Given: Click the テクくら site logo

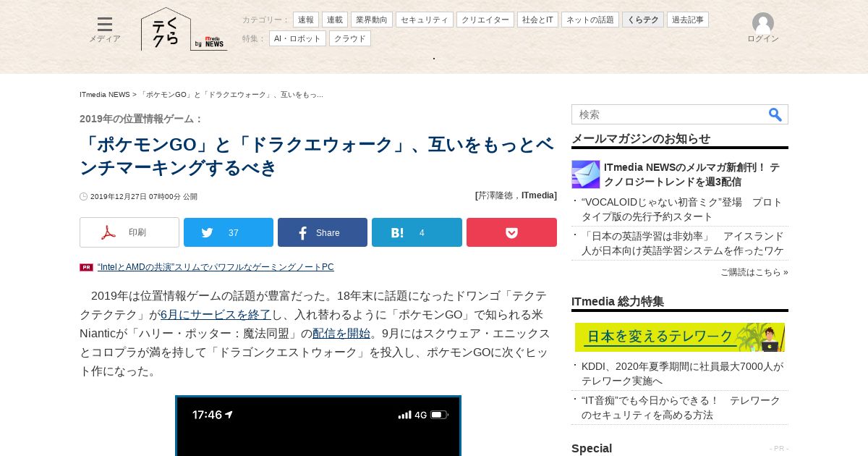Looking at the screenshot, I should pos(166,30).
